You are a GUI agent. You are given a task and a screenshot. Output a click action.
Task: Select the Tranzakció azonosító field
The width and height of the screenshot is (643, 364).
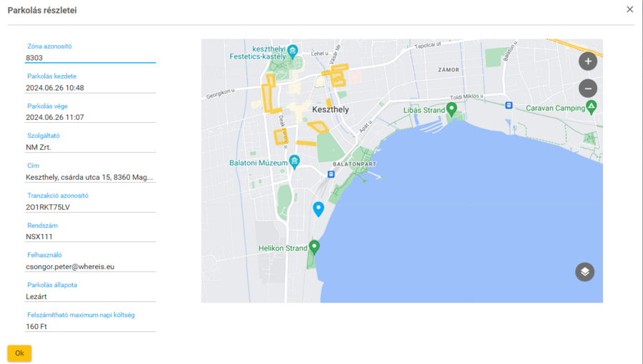point(90,207)
